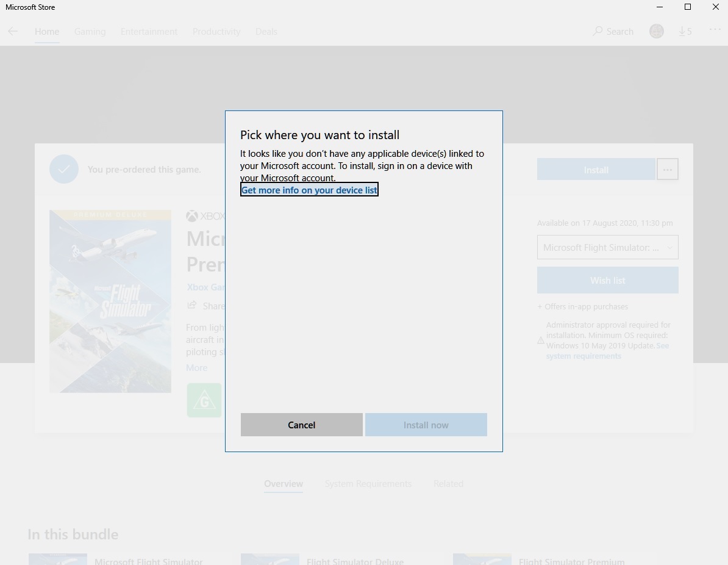Open the downloads and updates icon

(x=685, y=31)
